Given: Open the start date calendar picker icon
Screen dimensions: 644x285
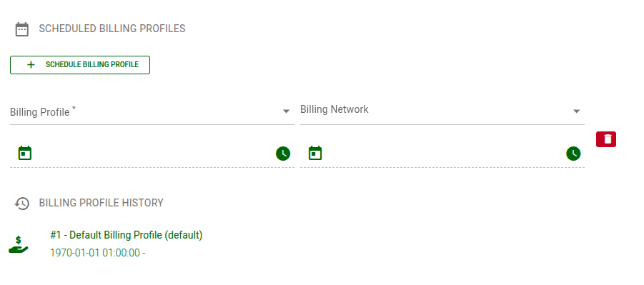Looking at the screenshot, I should [x=25, y=153].
